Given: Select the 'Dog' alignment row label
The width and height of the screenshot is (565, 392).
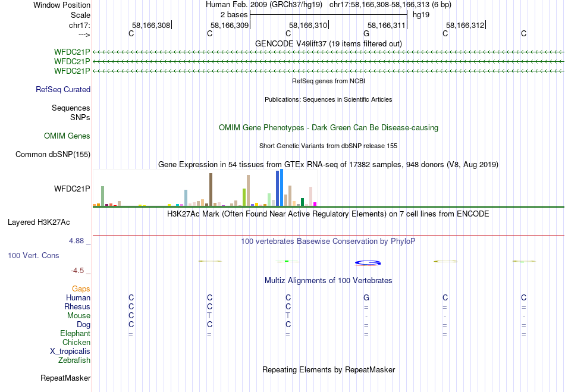Looking at the screenshot, I should point(83,325).
